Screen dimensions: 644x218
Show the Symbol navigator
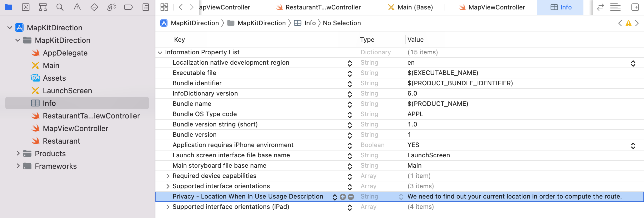point(43,7)
